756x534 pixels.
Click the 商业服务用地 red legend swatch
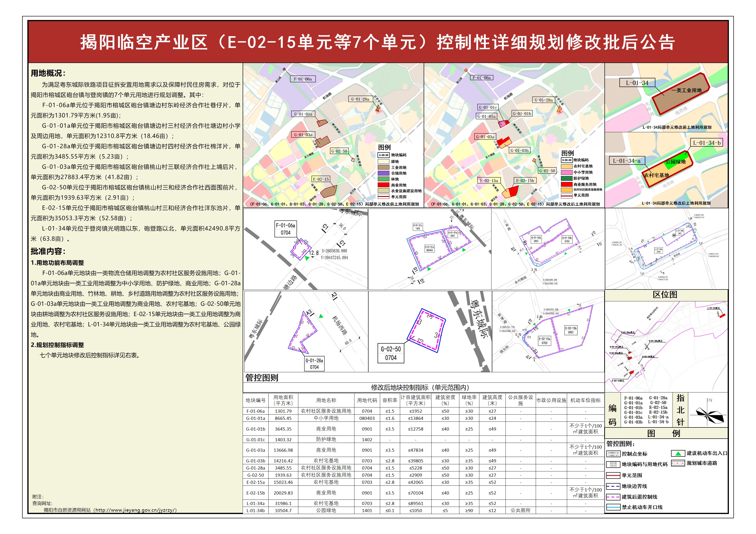click(x=567, y=184)
